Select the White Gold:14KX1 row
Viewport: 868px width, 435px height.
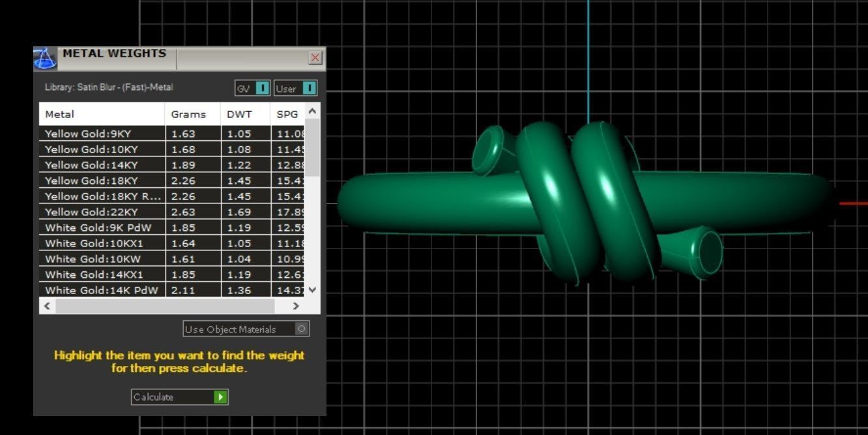click(x=172, y=275)
